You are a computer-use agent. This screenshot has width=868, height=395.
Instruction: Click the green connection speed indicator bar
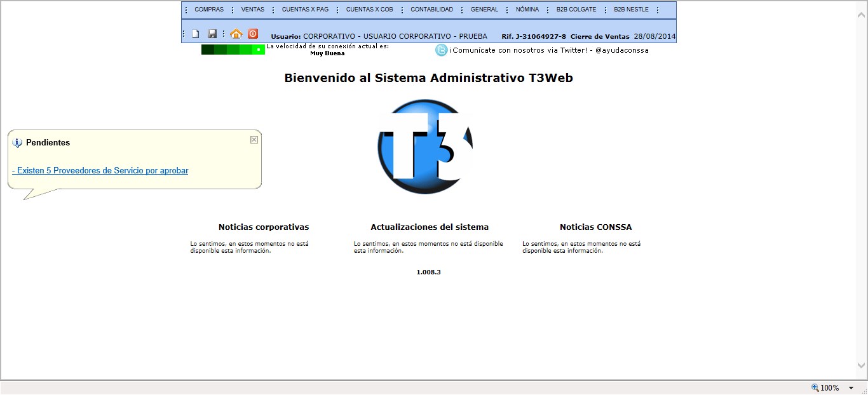[x=233, y=50]
